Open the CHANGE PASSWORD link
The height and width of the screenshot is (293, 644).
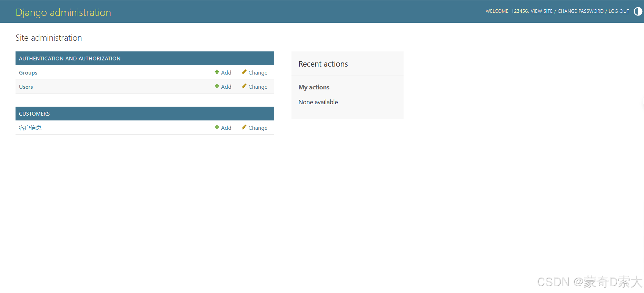(581, 11)
